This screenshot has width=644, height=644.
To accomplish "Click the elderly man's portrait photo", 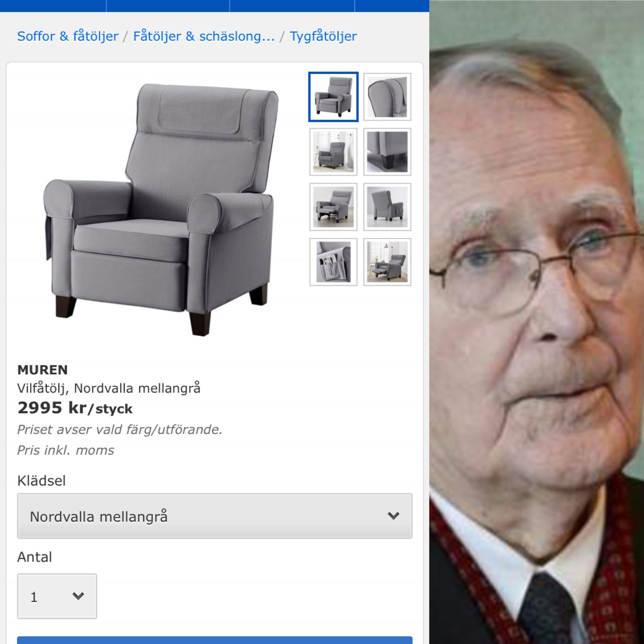I will click(x=537, y=322).
